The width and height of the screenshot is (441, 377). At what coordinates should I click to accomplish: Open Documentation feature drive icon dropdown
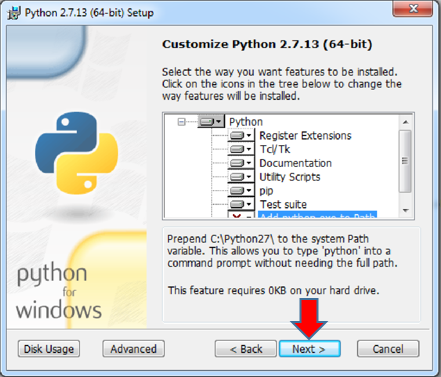coord(241,163)
